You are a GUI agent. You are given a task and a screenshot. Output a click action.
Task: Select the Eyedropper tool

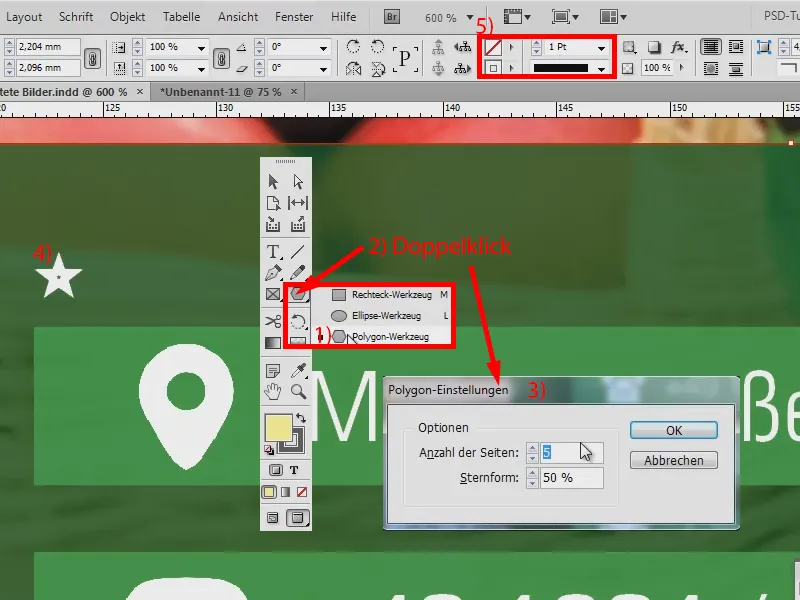(298, 370)
